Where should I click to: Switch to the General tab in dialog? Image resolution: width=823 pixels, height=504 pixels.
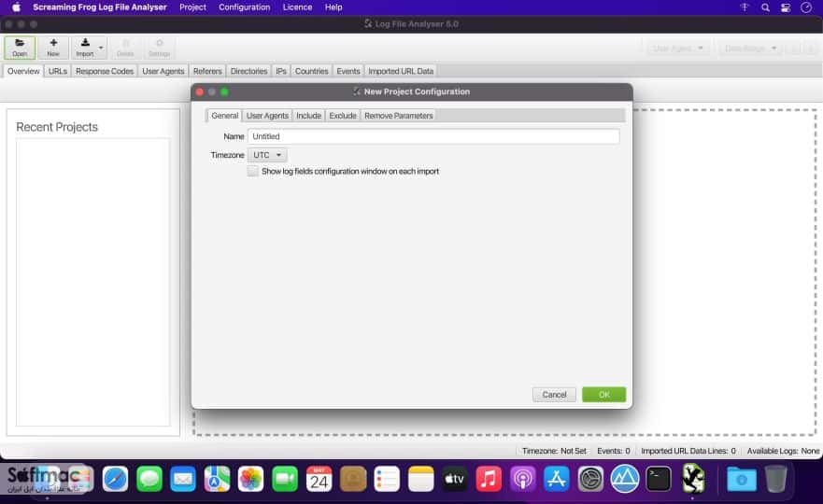[x=224, y=116]
